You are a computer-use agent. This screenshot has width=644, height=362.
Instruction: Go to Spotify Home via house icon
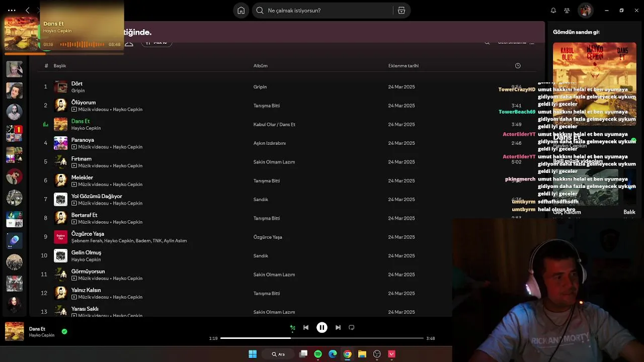point(241,11)
